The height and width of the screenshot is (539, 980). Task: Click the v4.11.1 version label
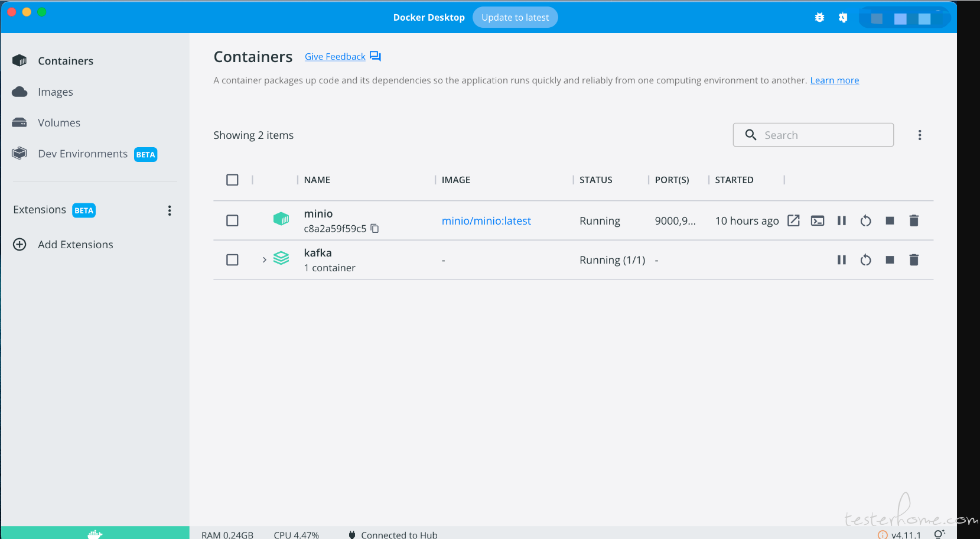tap(906, 535)
